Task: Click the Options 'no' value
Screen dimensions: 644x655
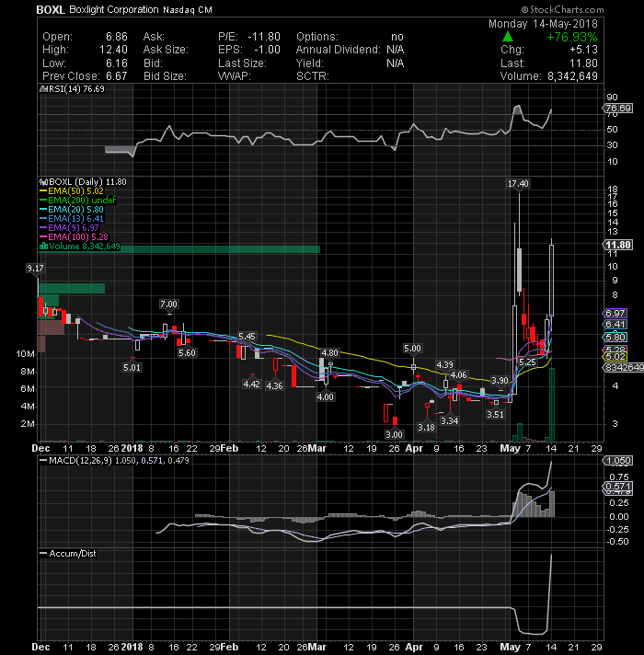Action: click(397, 37)
